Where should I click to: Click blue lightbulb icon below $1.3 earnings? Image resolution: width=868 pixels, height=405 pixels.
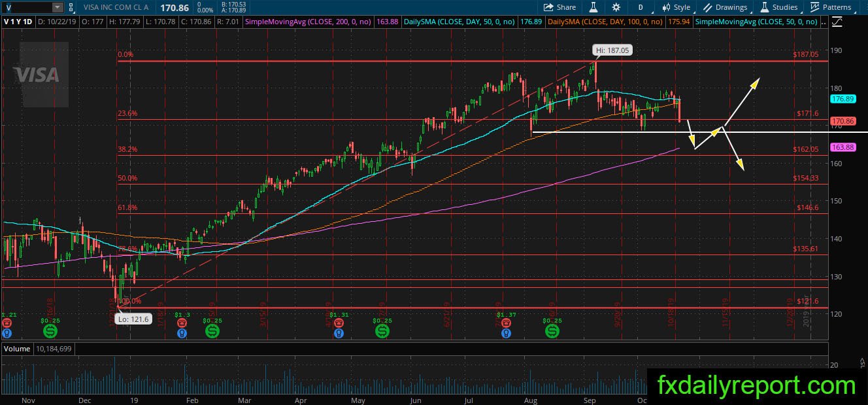(181, 333)
